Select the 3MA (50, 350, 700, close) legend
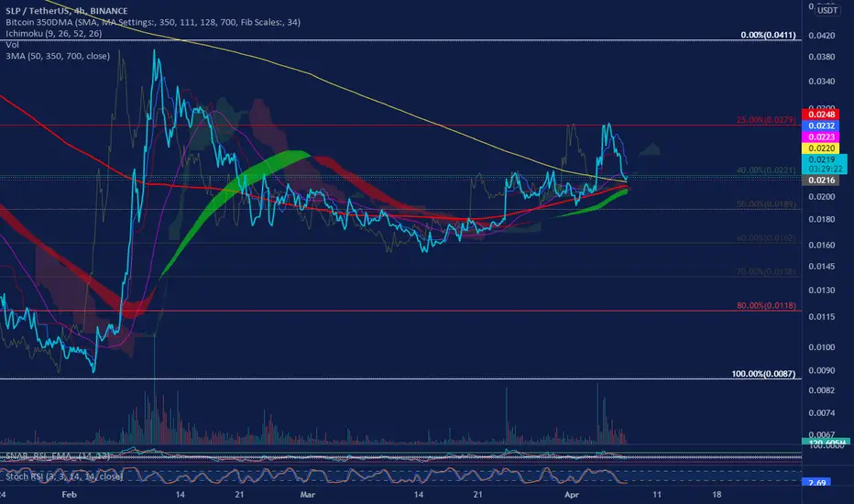Viewport: 854px width, 504px height. click(x=58, y=56)
